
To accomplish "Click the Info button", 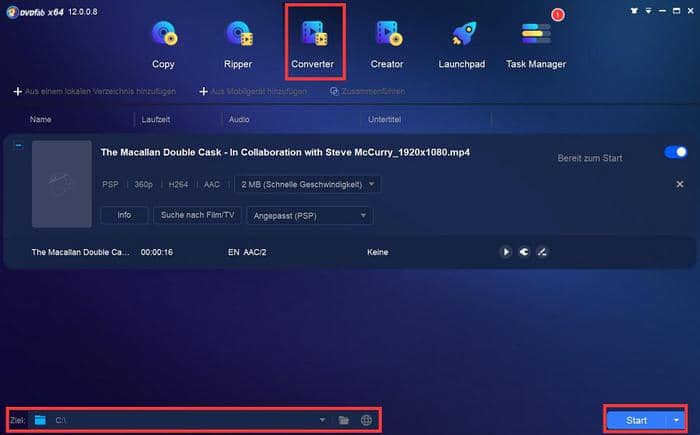I will tap(124, 215).
